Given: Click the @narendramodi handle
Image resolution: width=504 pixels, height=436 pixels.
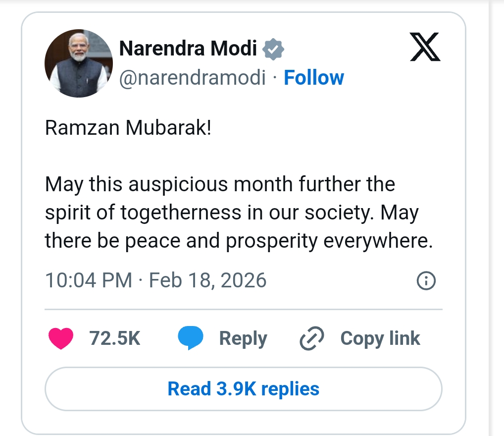Looking at the screenshot, I should tap(193, 78).
